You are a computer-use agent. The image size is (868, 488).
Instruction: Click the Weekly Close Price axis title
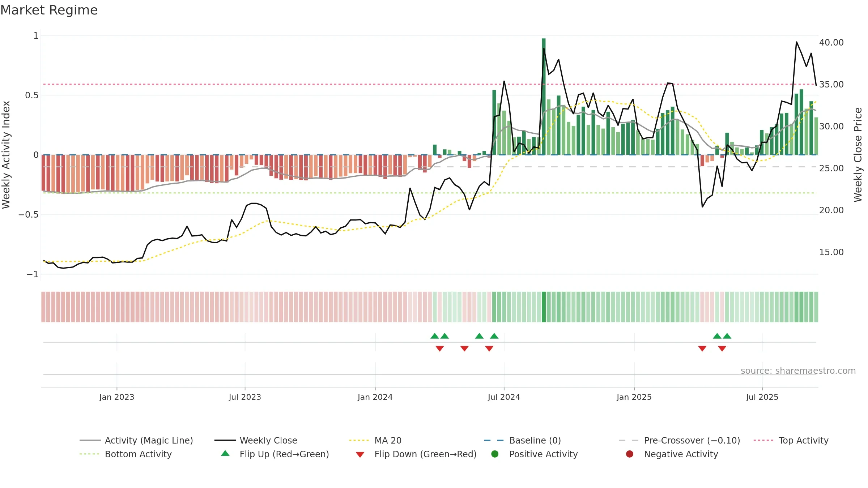858,155
